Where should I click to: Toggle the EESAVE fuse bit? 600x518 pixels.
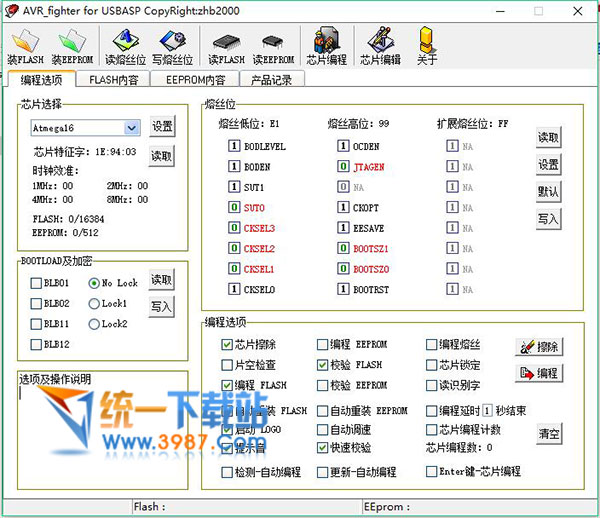pos(343,228)
